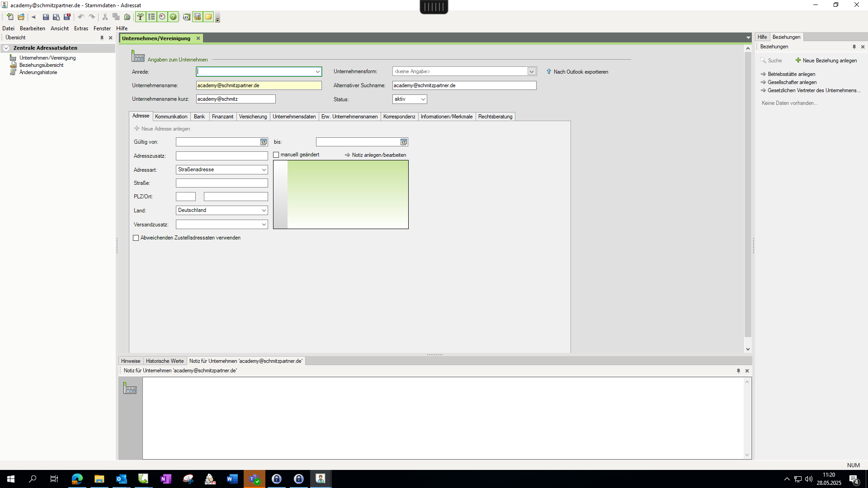The width and height of the screenshot is (868, 488).
Task: Check Abweichenden Zustelladressaten verwenden
Action: [x=136, y=238]
